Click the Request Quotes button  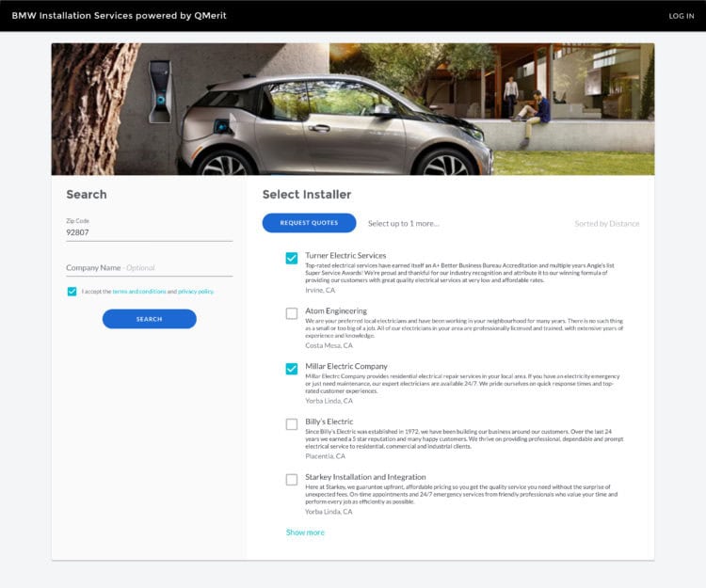[x=309, y=223]
